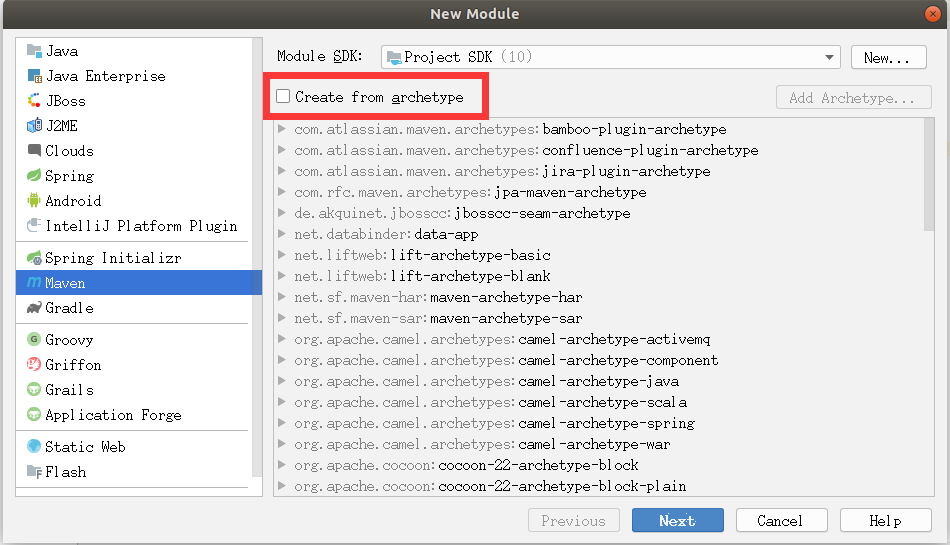Click the Griffon icon

click(x=35, y=365)
